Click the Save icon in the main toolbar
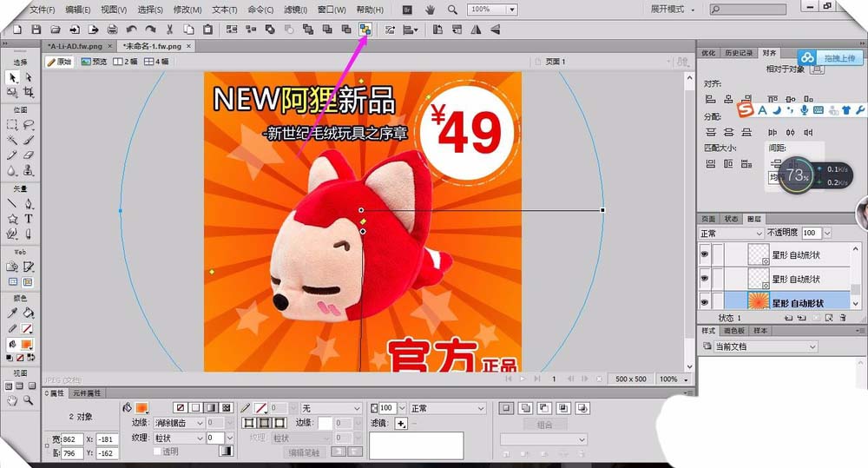This screenshot has width=868, height=468. click(x=34, y=30)
